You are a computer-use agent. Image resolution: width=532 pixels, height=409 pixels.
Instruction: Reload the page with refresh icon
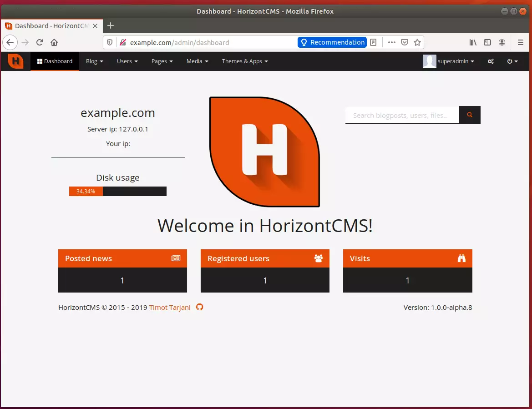click(x=40, y=42)
